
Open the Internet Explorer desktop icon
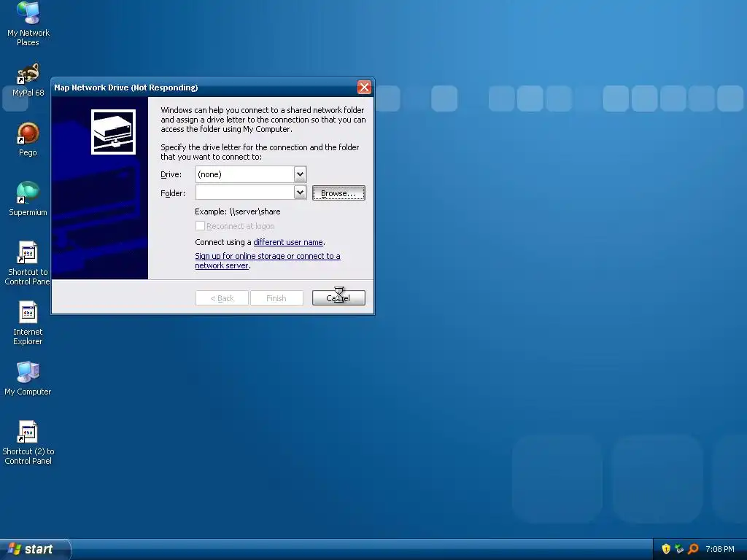click(x=28, y=323)
